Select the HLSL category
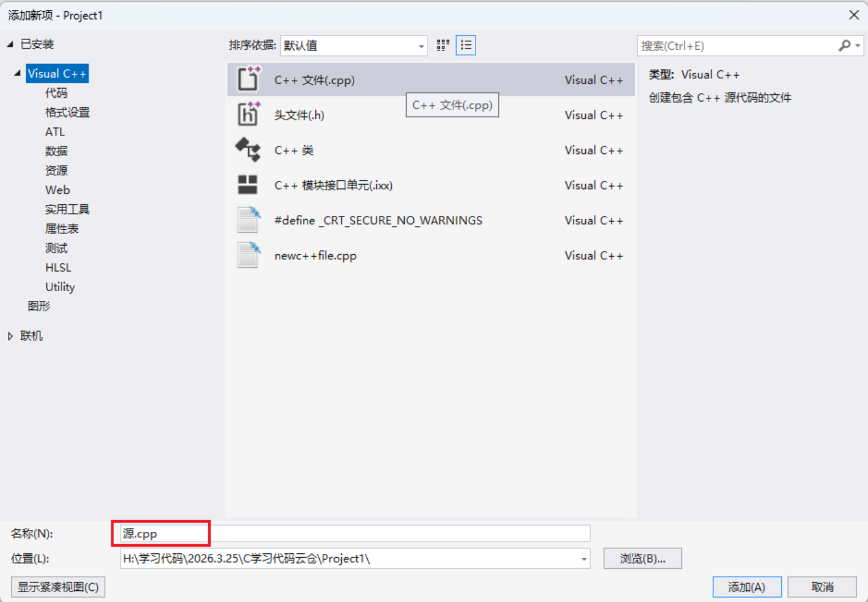 58,267
